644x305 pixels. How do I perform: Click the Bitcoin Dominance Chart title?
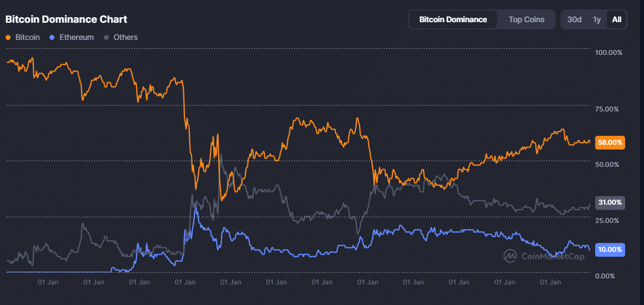[x=66, y=19]
